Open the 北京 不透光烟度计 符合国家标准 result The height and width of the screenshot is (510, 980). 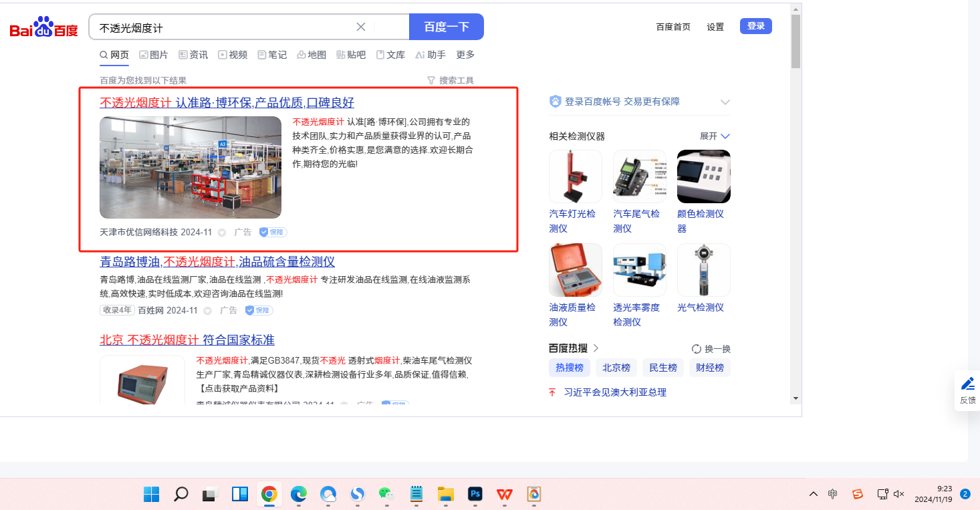[x=187, y=340]
